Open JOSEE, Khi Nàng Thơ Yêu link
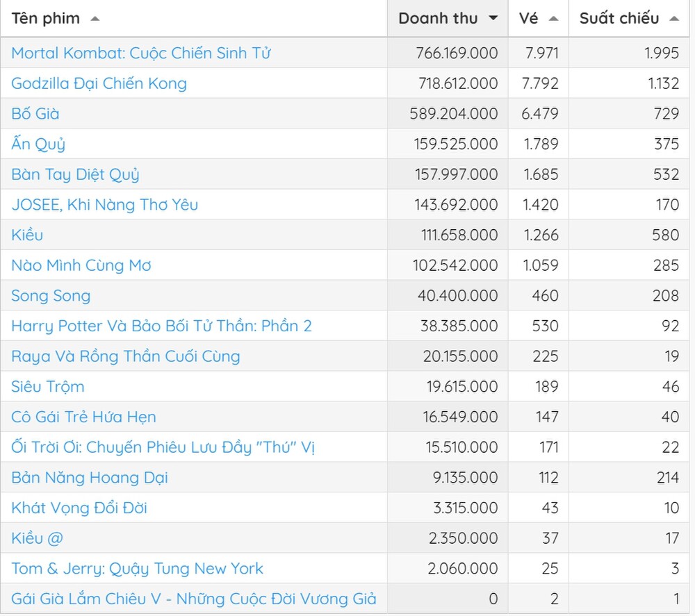The width and height of the screenshot is (695, 616). pos(104,205)
